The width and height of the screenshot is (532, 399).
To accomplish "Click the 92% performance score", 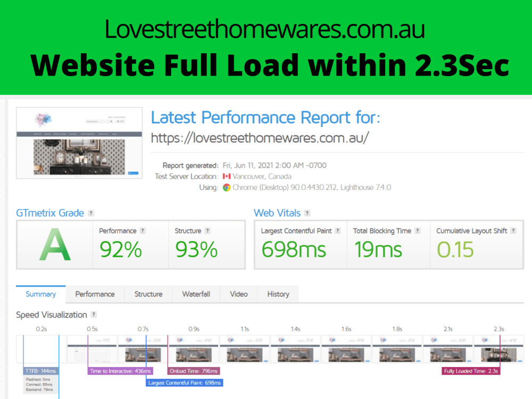I will [121, 250].
